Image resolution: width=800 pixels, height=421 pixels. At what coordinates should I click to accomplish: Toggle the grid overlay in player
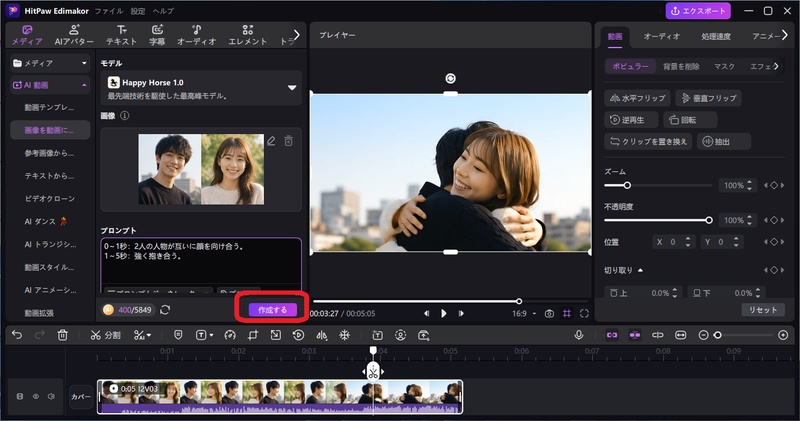click(567, 313)
